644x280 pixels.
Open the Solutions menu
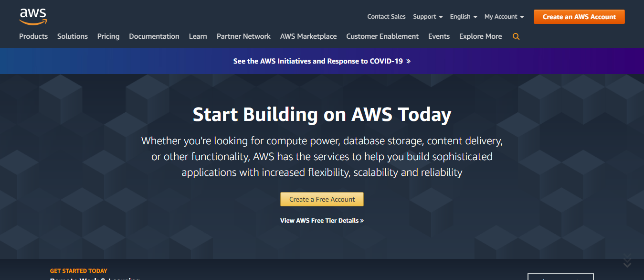pyautogui.click(x=73, y=36)
